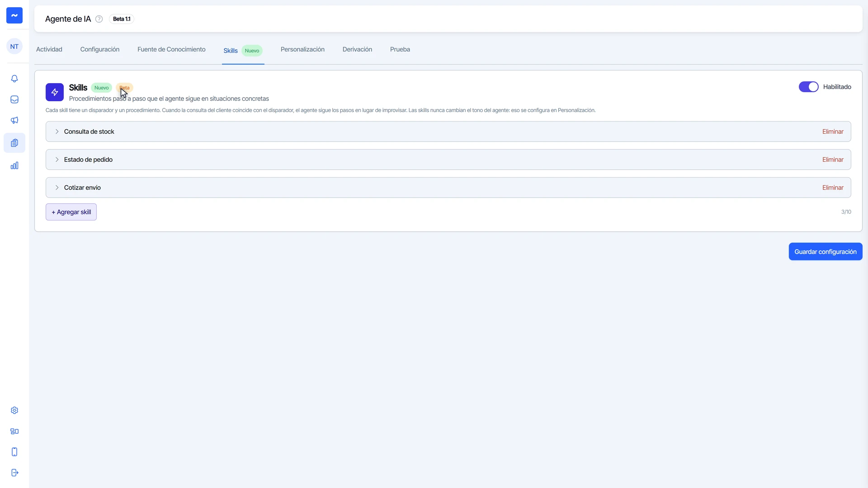The width and height of the screenshot is (868, 488).
Task: Open the bar chart analytics icon
Action: pos(14,165)
